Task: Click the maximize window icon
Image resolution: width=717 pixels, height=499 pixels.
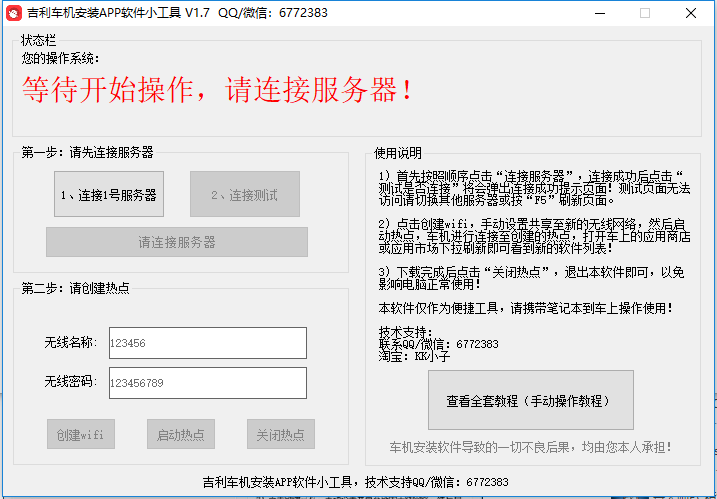Action: coord(645,13)
